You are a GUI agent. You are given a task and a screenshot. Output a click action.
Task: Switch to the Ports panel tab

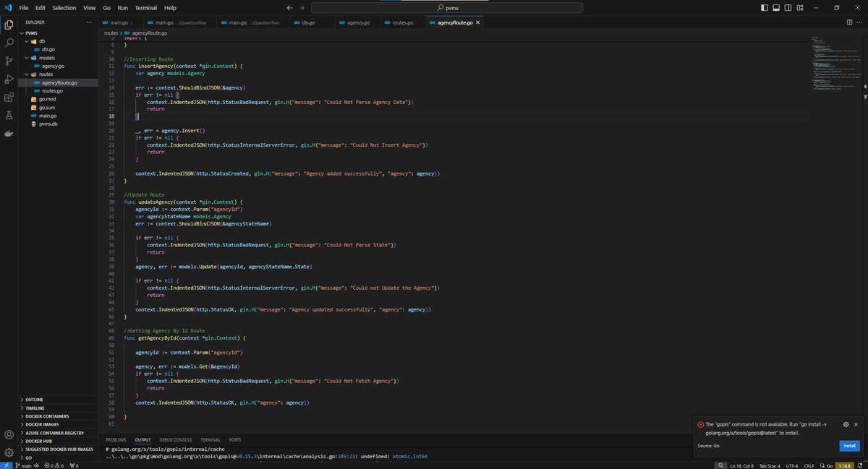click(235, 439)
